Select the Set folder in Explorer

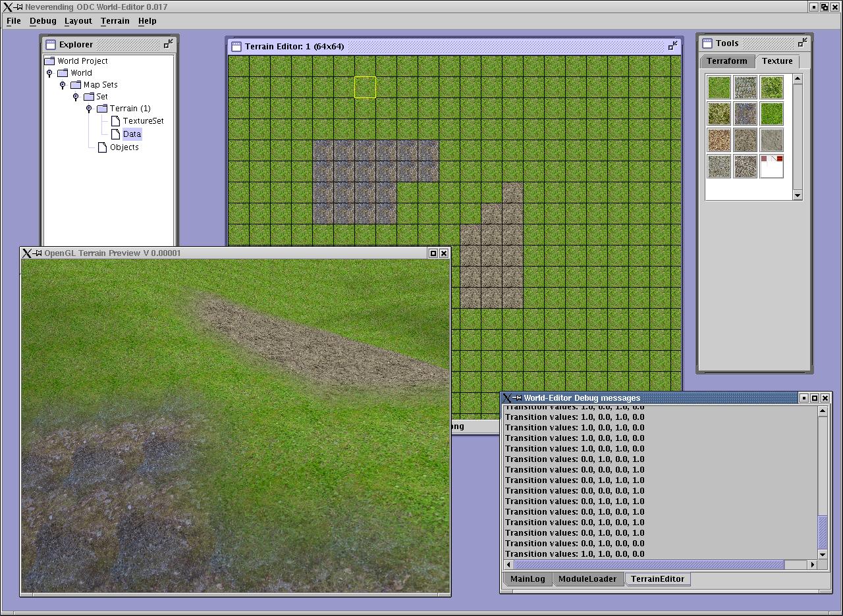pyautogui.click(x=101, y=97)
